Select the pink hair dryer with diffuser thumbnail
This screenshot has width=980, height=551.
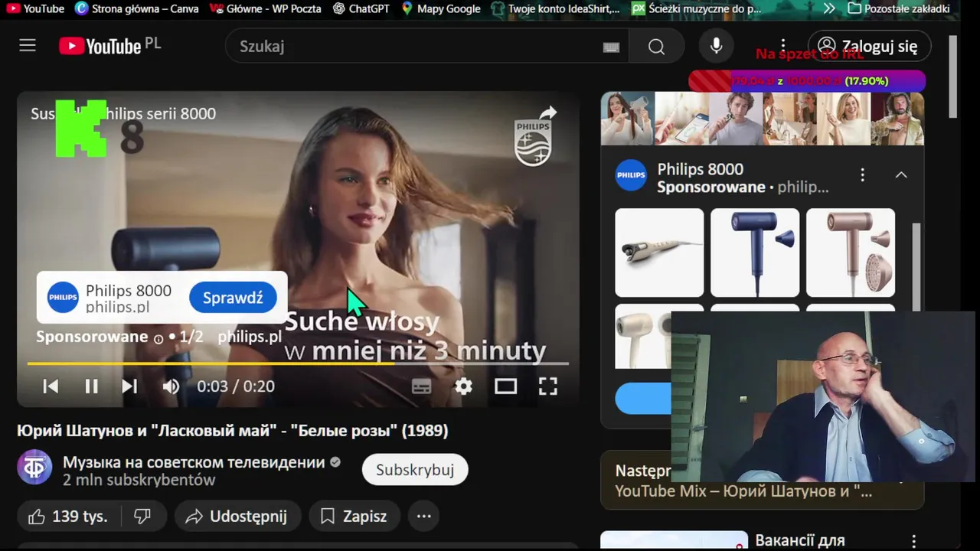(x=851, y=253)
